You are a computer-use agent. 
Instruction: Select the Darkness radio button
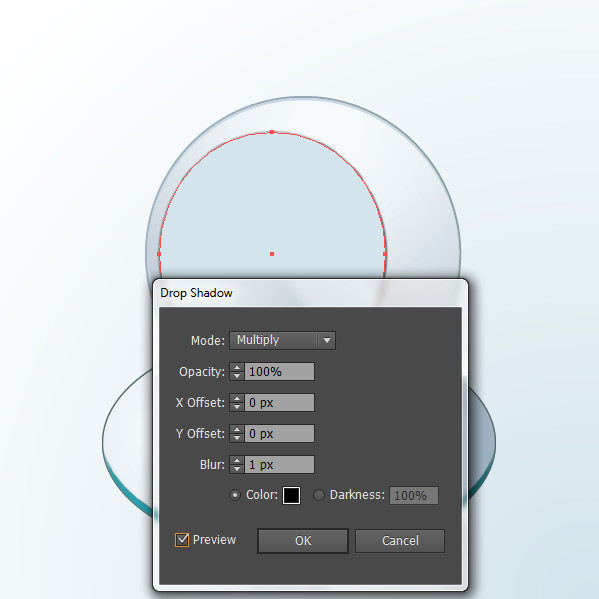click(319, 495)
